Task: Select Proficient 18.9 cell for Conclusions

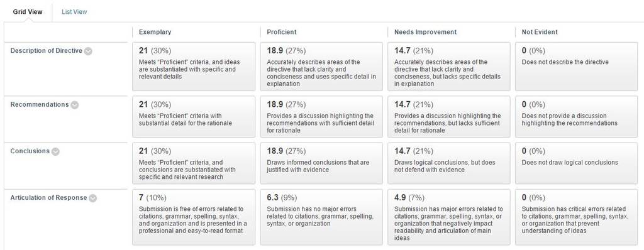Action: (x=321, y=163)
